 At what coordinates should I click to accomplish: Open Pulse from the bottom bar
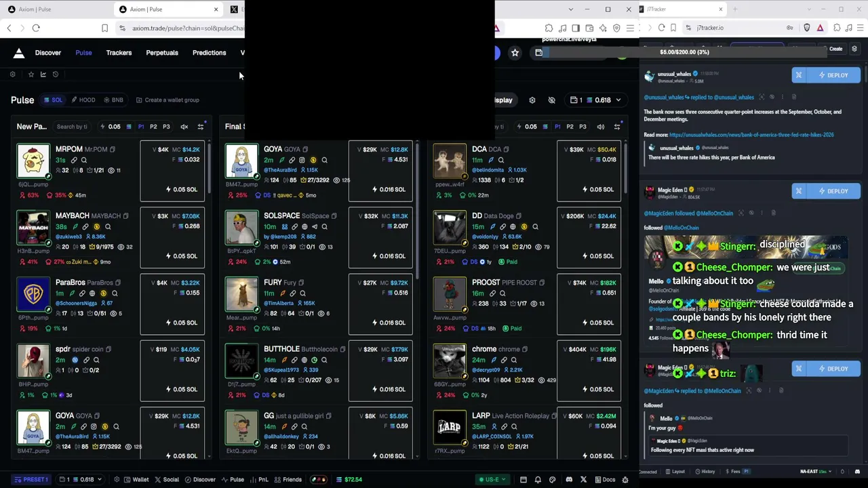(233, 480)
